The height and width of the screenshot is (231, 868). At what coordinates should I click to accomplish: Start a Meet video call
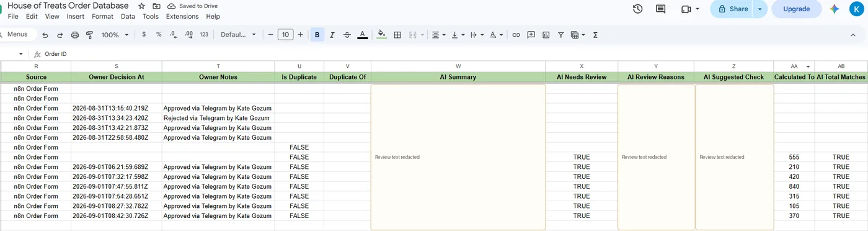point(686,9)
